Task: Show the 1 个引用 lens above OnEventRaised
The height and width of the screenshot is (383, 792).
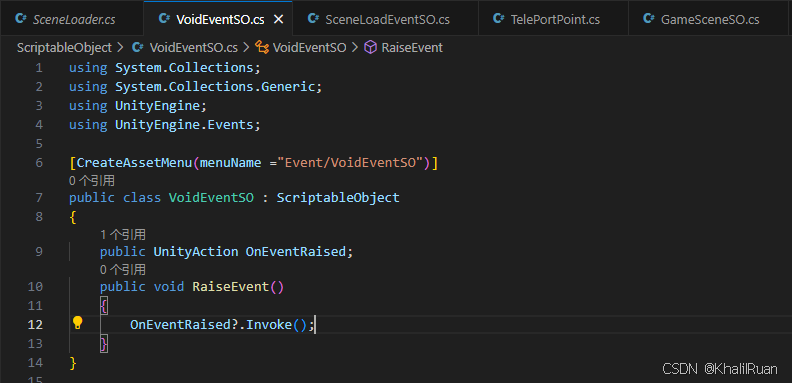Action: [123, 234]
